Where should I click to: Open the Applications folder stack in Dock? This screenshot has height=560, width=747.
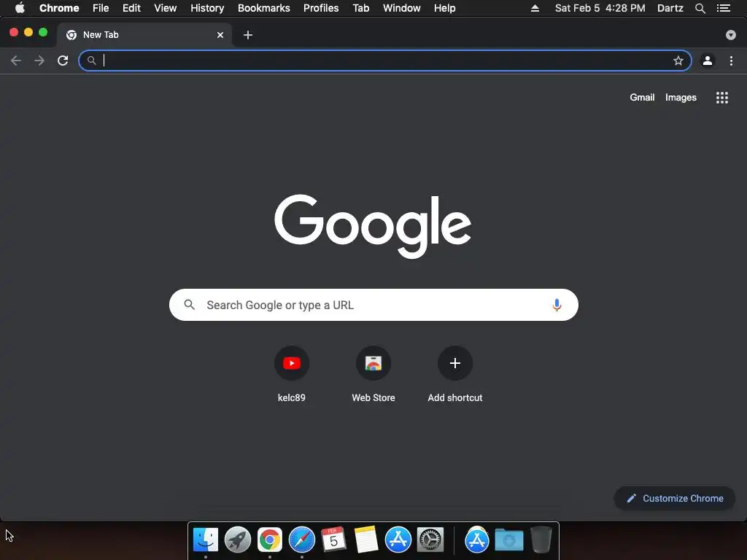477,540
